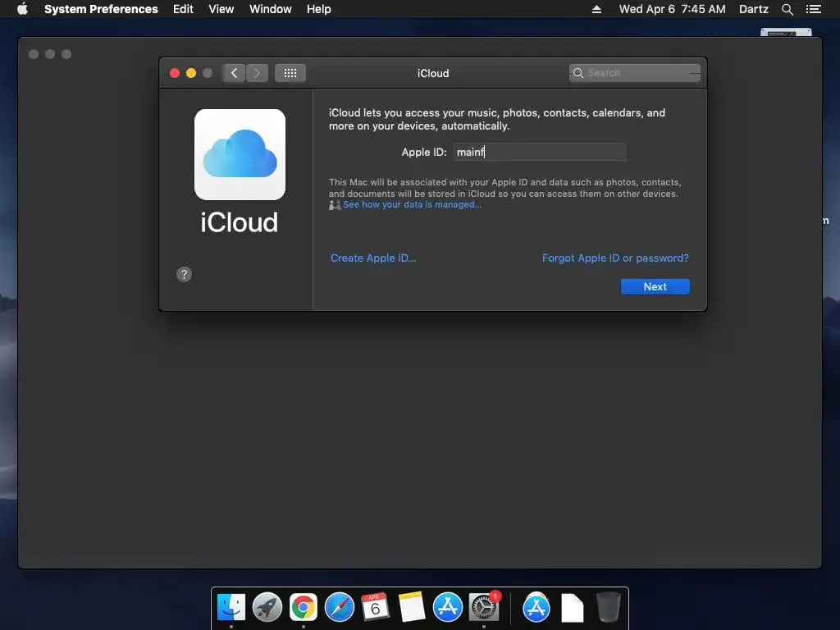This screenshot has width=840, height=630.
Task: Open the Applications folder in the Dock
Action: [536, 607]
